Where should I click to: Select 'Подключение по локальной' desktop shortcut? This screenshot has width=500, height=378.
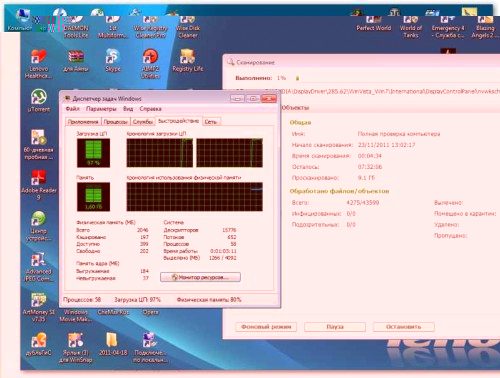pyautogui.click(x=150, y=347)
